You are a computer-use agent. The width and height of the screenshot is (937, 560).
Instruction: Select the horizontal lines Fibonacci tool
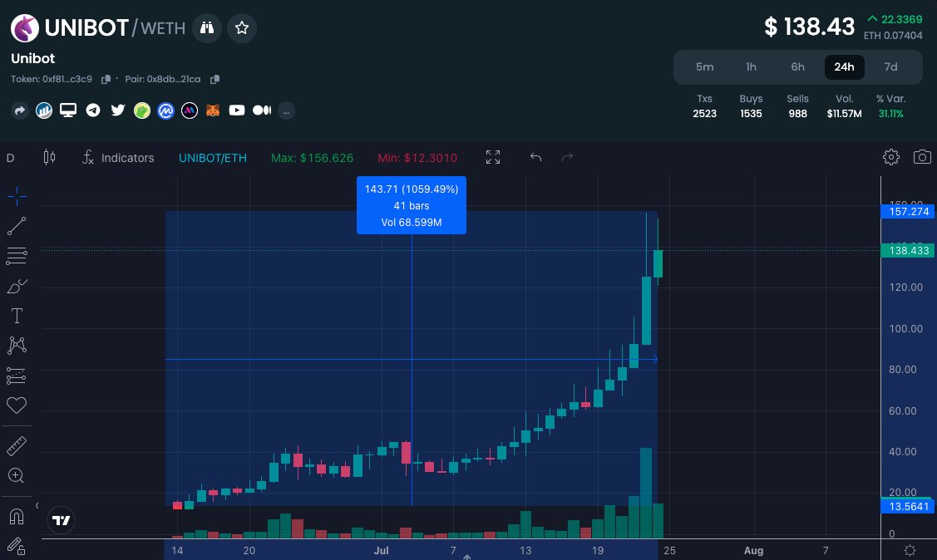coord(17,256)
